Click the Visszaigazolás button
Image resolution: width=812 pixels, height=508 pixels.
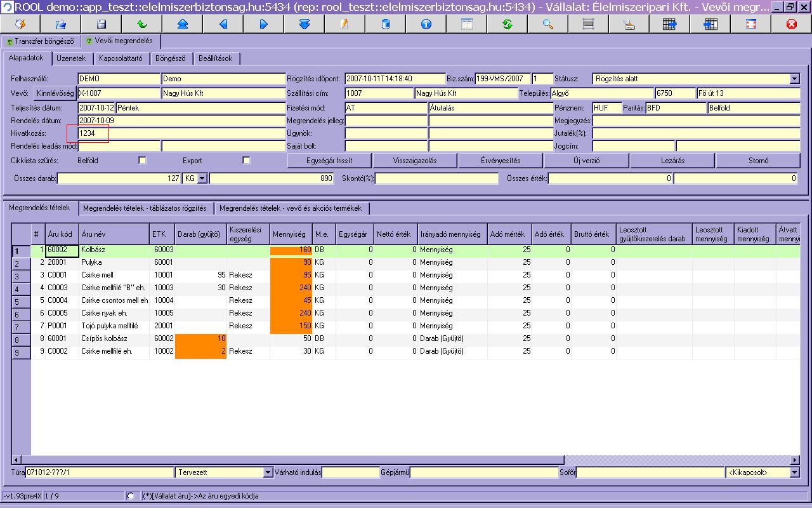pos(415,161)
